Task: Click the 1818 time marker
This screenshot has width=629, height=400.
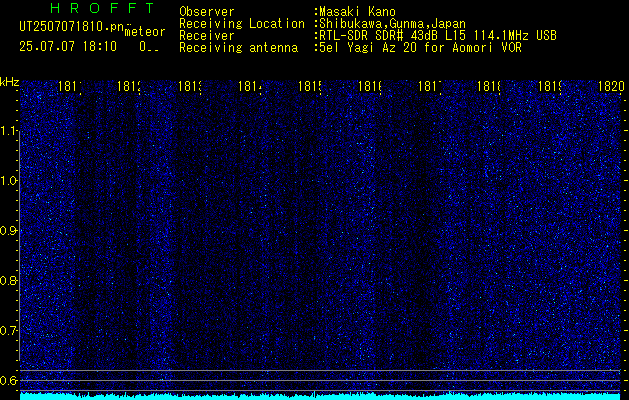Action: tap(489, 86)
